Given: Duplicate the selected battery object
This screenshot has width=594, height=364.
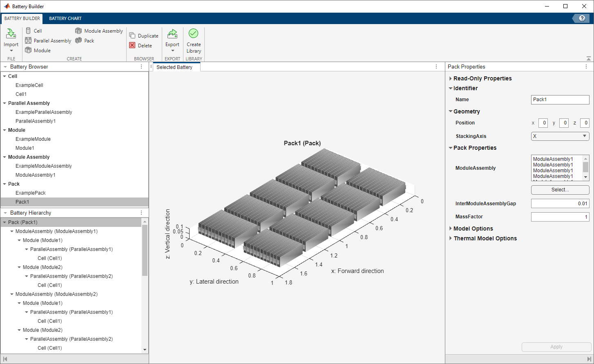Looking at the screenshot, I should 144,36.
